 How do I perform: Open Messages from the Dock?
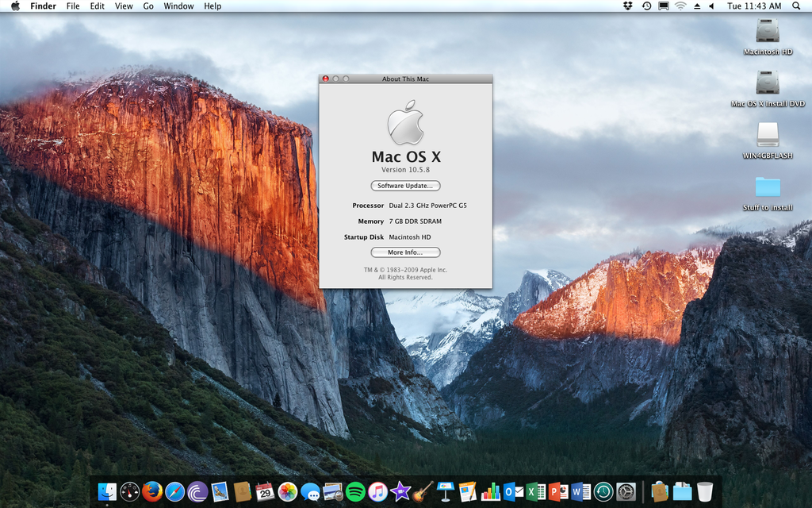310,491
